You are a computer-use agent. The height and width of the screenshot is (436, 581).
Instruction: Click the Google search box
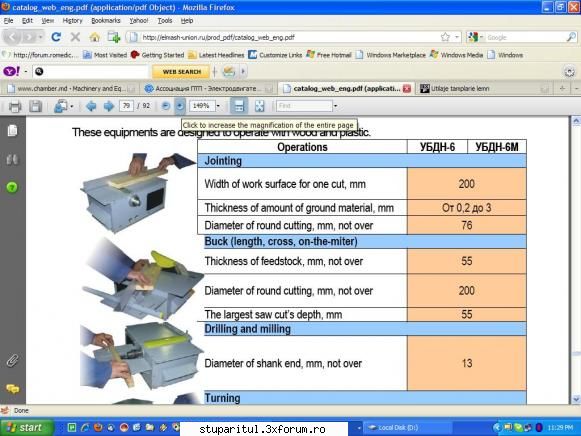525,37
